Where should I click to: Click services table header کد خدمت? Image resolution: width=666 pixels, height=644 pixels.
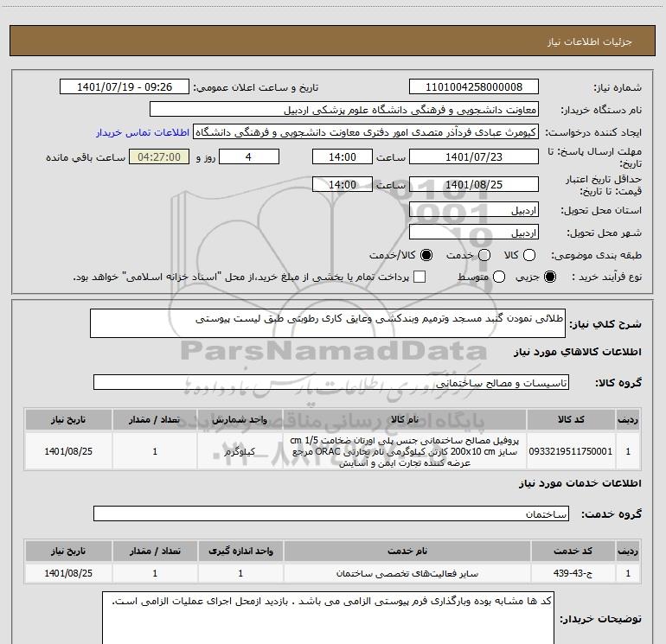click(x=573, y=551)
